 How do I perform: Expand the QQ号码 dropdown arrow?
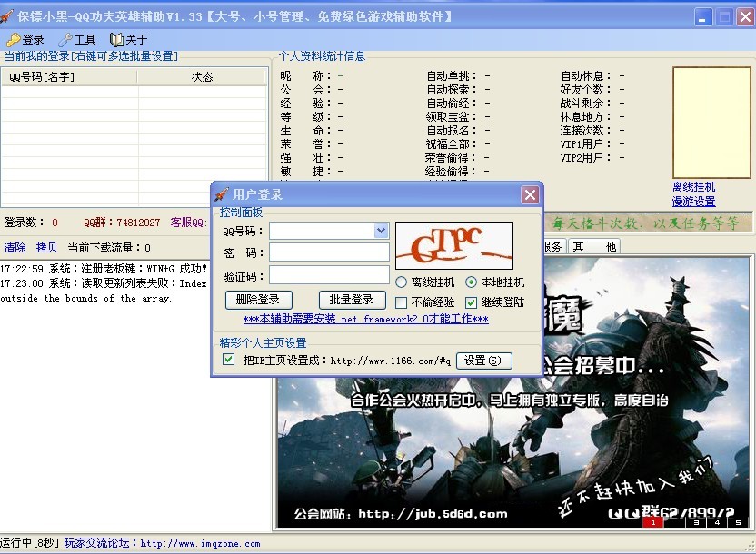point(381,231)
